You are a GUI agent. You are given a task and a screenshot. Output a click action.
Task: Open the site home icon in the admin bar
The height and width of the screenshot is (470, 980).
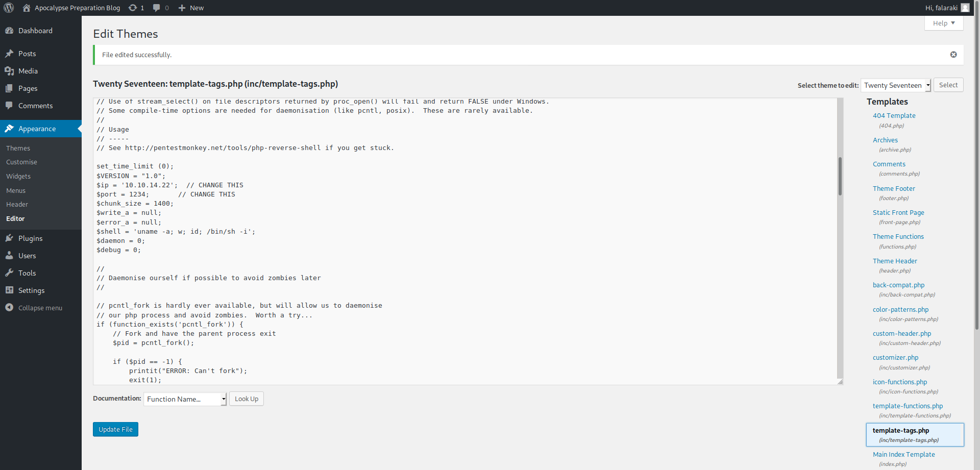[x=27, y=8]
